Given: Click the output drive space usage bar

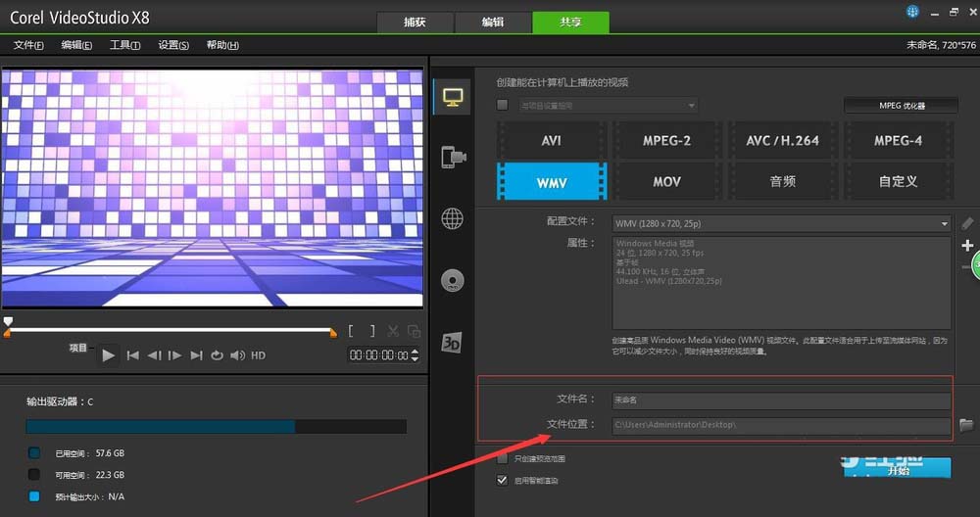Looking at the screenshot, I should 217,427.
